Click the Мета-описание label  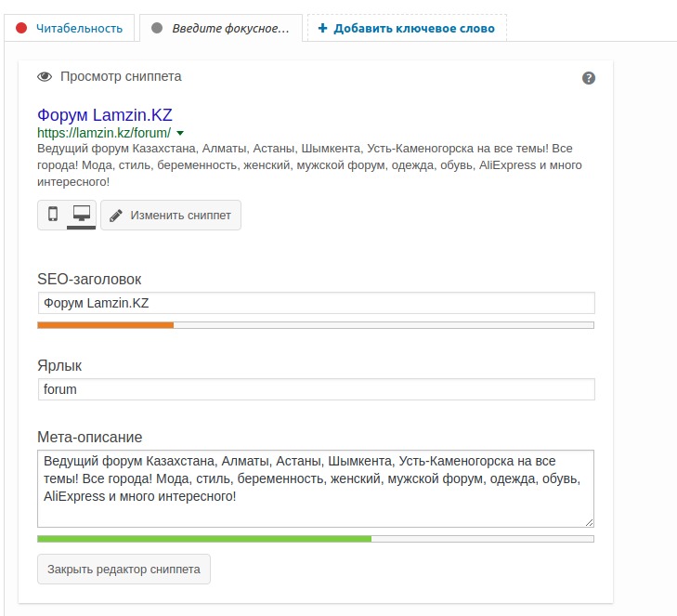coord(90,438)
